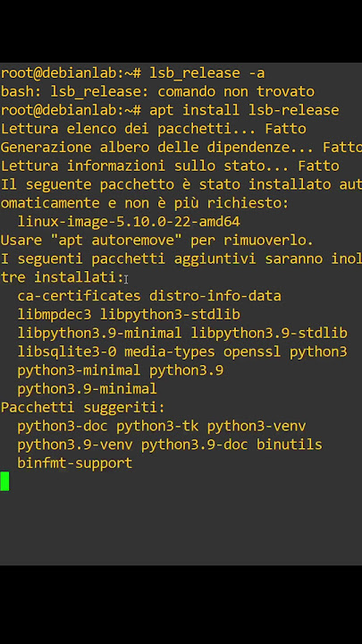Image resolution: width=362 pixels, height=644 pixels.
Task: Click the libpython3.9-minimal package name
Action: [x=99, y=333]
